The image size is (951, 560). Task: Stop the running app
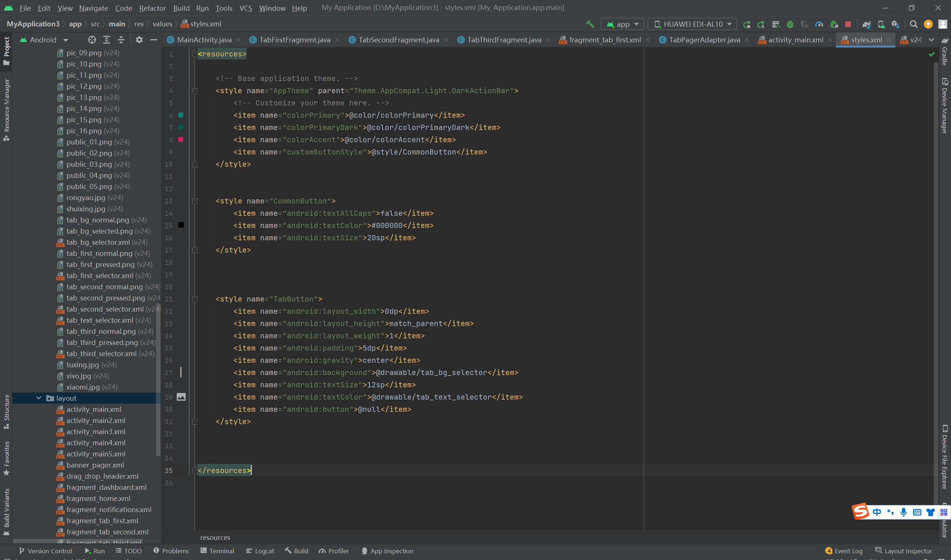848,24
